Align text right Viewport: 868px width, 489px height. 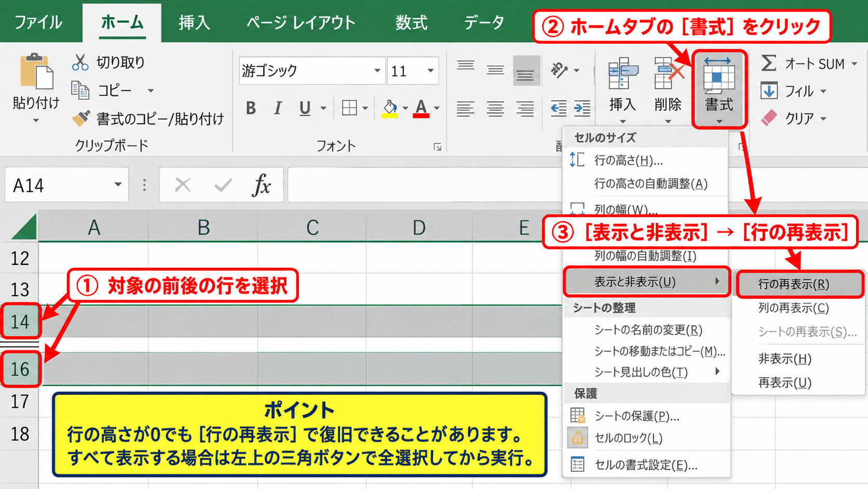[525, 109]
